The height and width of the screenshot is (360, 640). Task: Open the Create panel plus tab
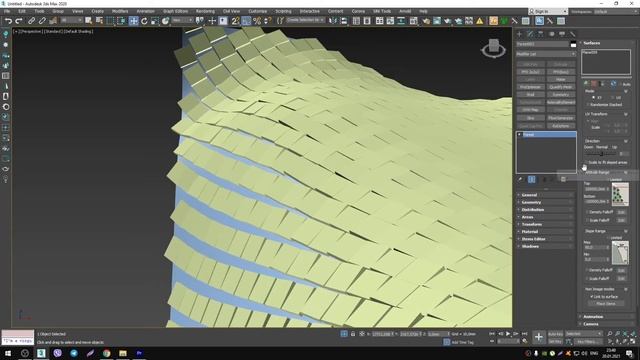tap(519, 34)
